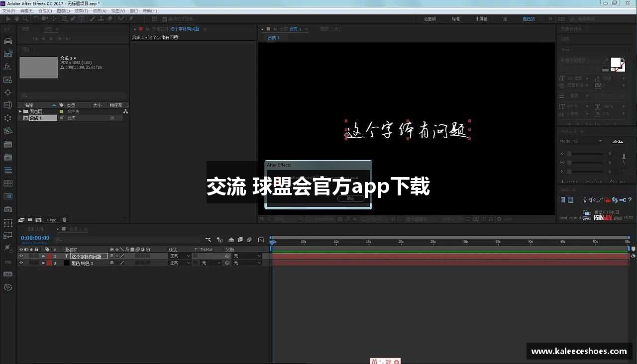Open blend mode dropdown for 黑色 纯色 1
The width and height of the screenshot is (637, 364).
180,263
